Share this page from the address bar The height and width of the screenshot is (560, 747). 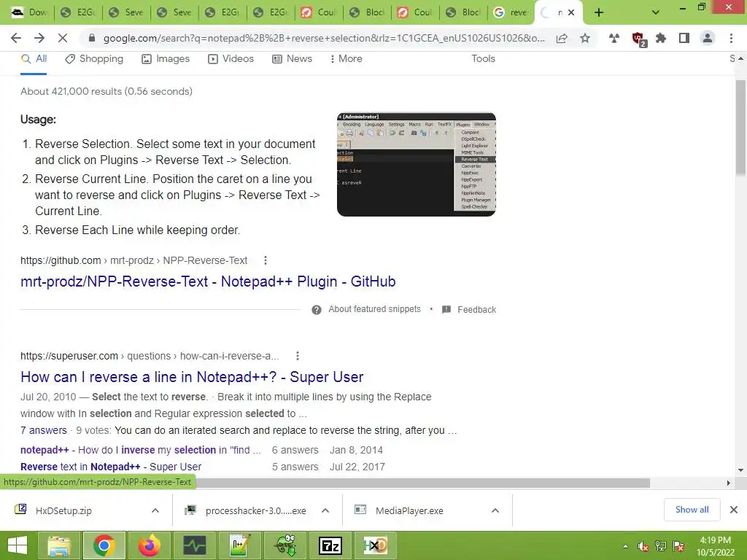[x=562, y=38]
